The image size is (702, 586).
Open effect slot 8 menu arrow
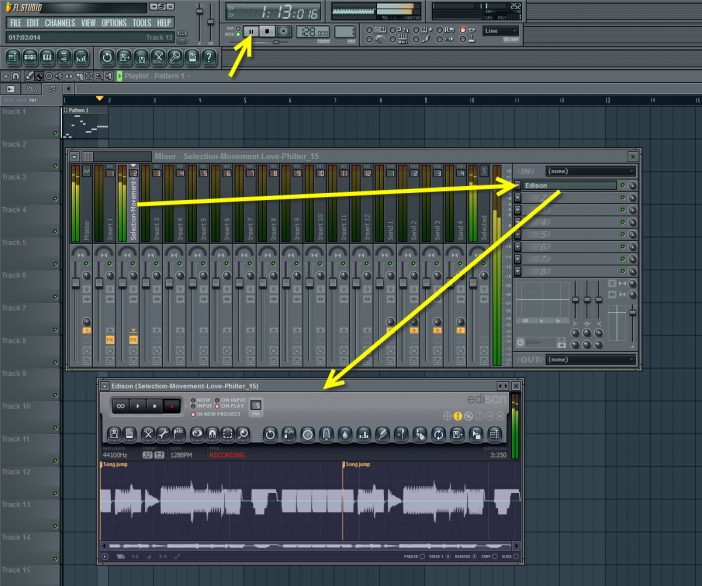518,271
